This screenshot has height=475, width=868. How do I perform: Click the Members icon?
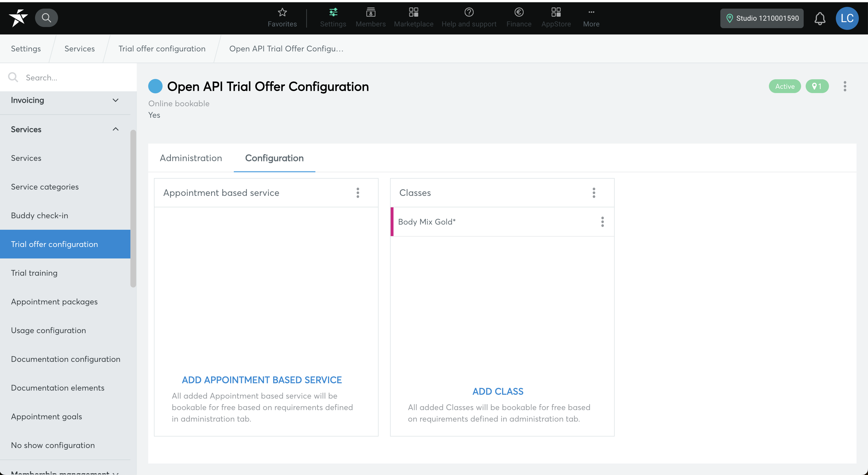click(x=371, y=18)
